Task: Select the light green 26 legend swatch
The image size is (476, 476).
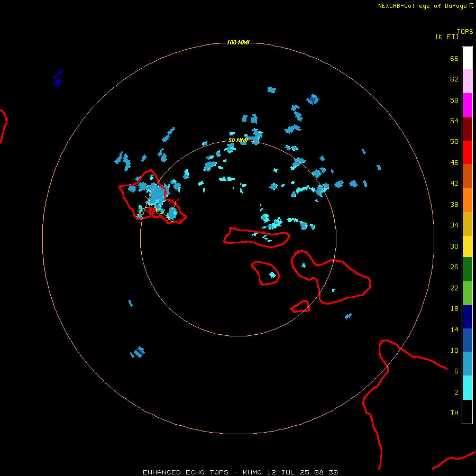Action: click(x=467, y=293)
